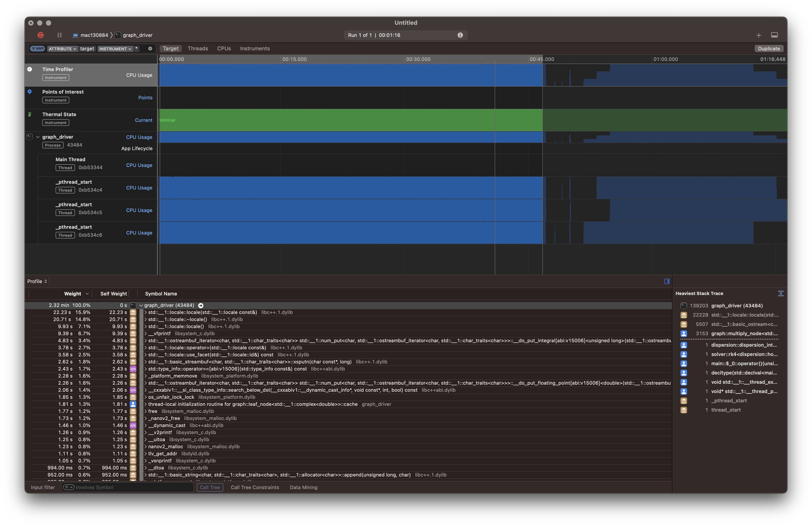The image size is (812, 526).
Task: Open the ATTRIBUTE dropdown in filter
Action: (x=62, y=49)
